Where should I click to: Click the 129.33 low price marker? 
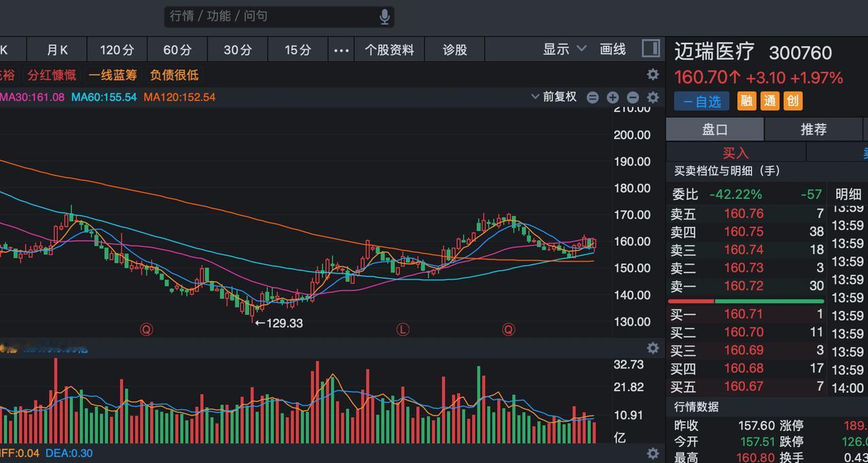coord(278,323)
